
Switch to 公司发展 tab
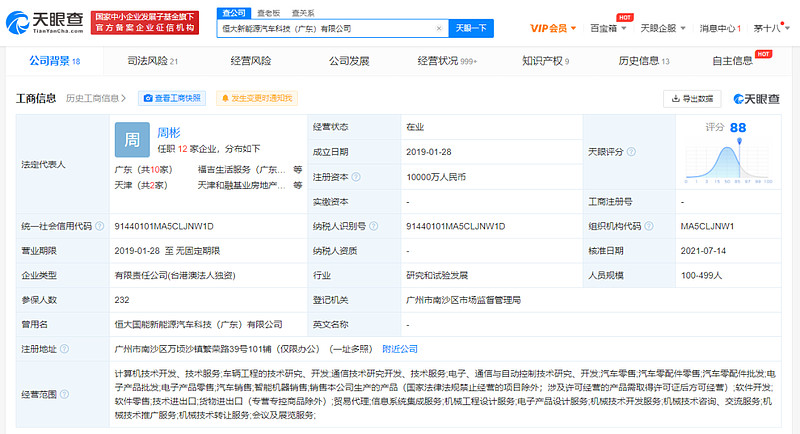click(349, 61)
